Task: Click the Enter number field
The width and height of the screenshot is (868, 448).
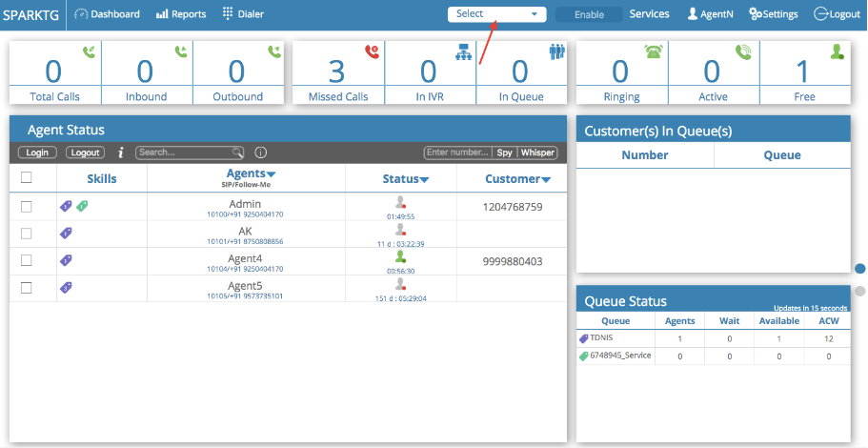Action: point(458,153)
